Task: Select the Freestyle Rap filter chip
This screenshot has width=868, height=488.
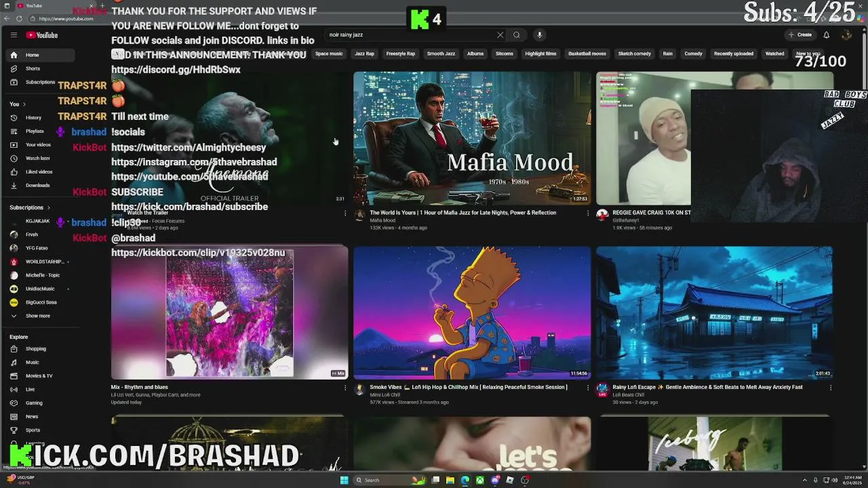Action: pyautogui.click(x=401, y=54)
